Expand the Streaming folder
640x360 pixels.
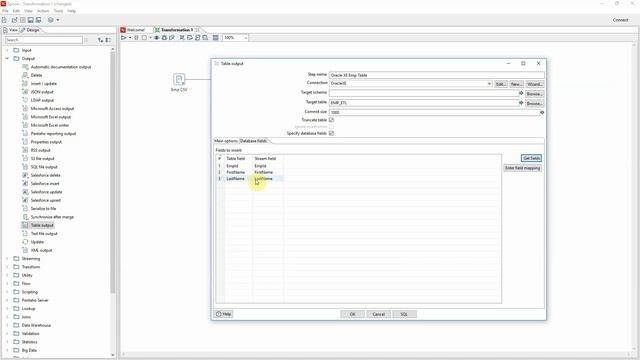(7, 258)
